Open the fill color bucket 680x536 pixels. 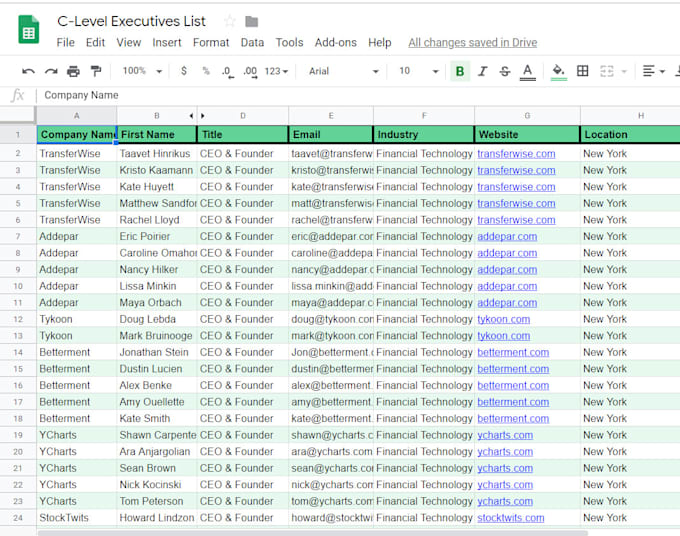click(559, 72)
